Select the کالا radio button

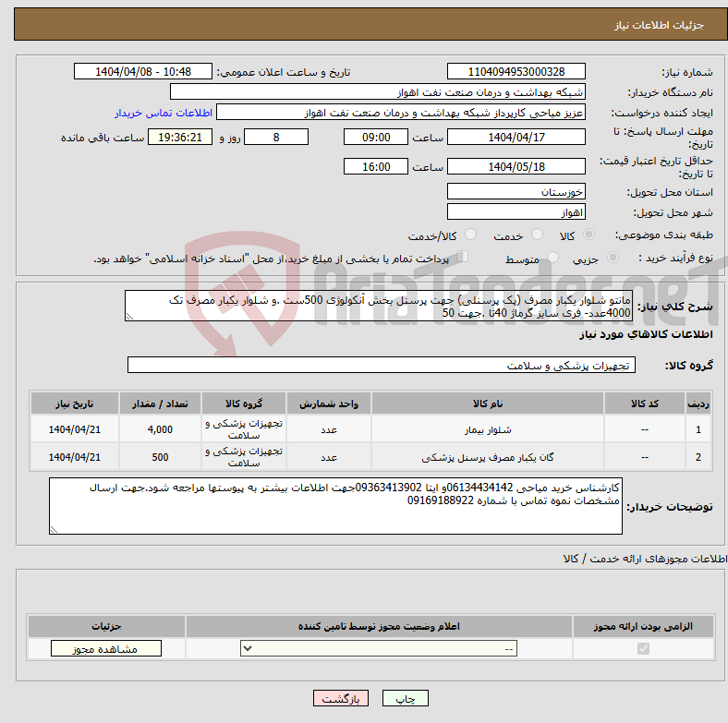point(588,235)
